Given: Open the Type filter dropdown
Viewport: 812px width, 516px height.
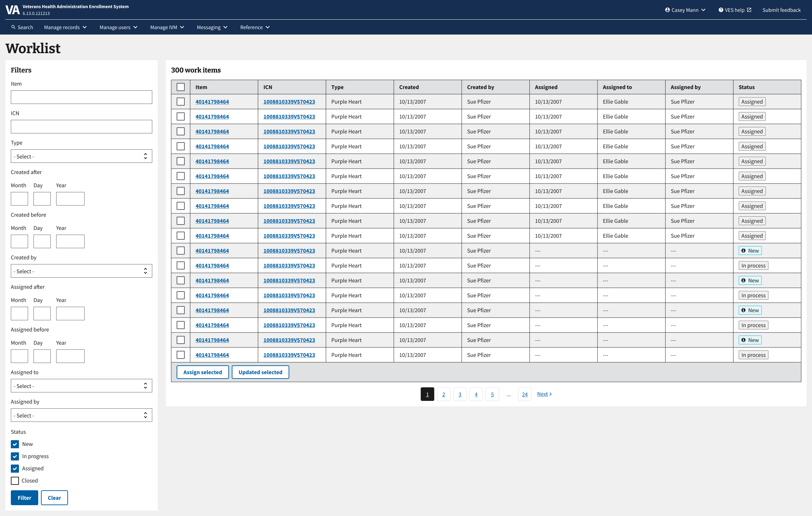Looking at the screenshot, I should tap(81, 156).
